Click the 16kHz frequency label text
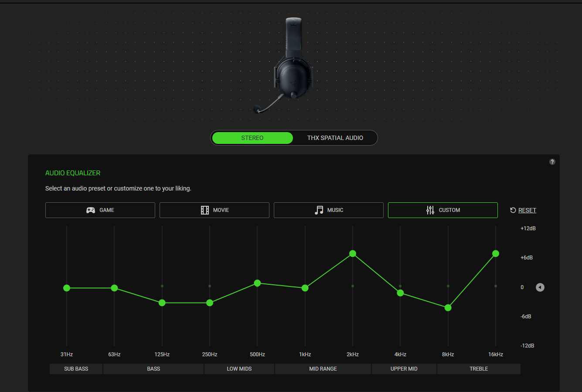582x392 pixels. coord(496,355)
